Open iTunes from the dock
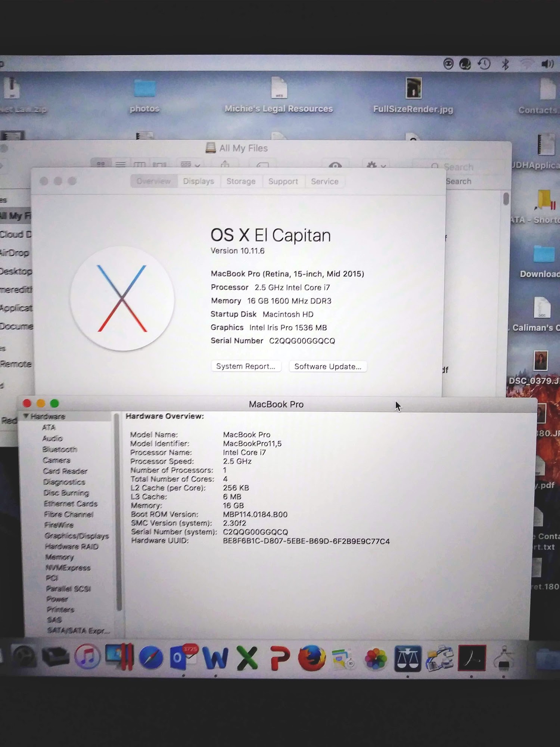Image resolution: width=560 pixels, height=747 pixels. point(87,657)
